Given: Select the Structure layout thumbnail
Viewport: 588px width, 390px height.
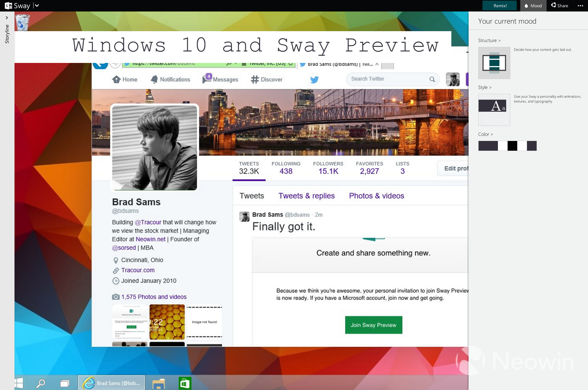Looking at the screenshot, I should 494,63.
